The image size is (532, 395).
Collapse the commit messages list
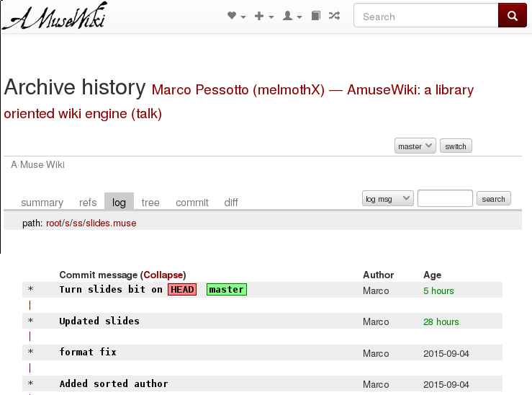163,275
